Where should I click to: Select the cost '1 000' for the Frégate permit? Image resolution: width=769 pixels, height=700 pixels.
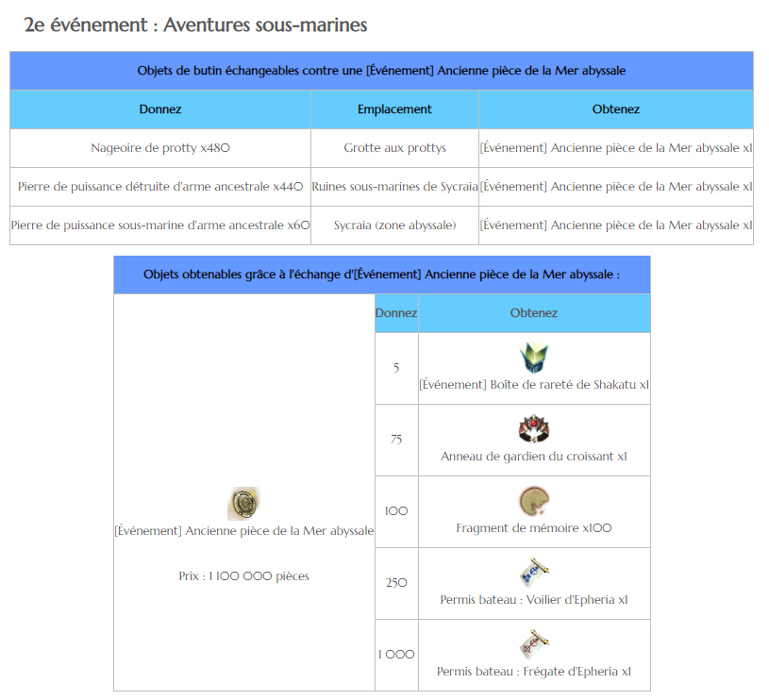pos(396,655)
